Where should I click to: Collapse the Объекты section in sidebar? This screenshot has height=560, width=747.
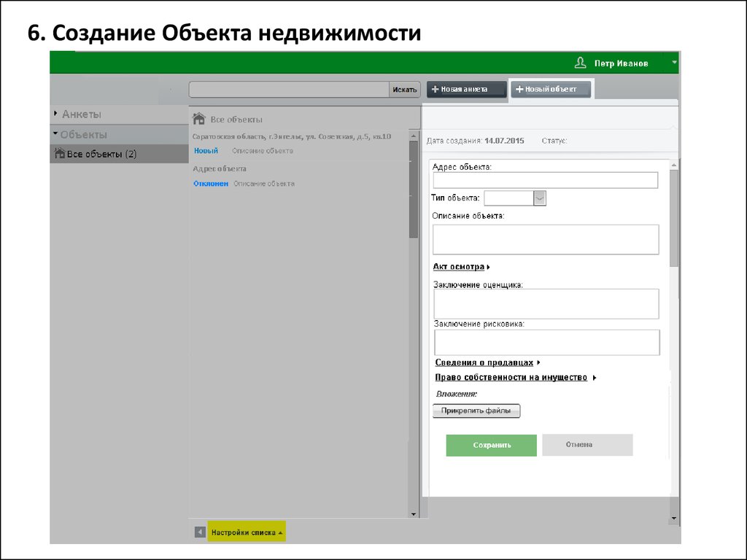83,135
